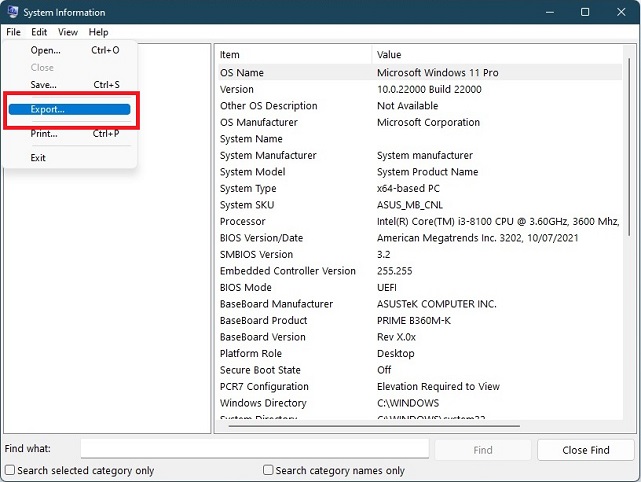641x482 pixels.
Task: Enable Search selected category only checkbox
Action: tap(10, 470)
